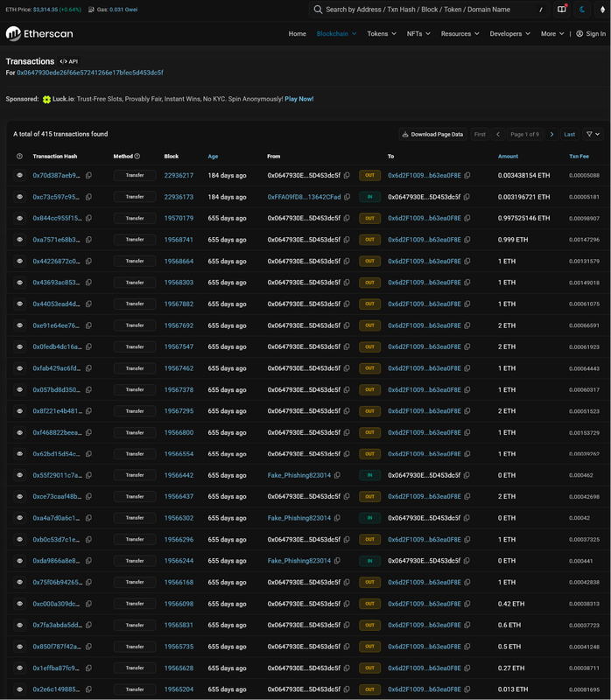Open block 22936217
The height and width of the screenshot is (700, 611).
pyautogui.click(x=179, y=176)
